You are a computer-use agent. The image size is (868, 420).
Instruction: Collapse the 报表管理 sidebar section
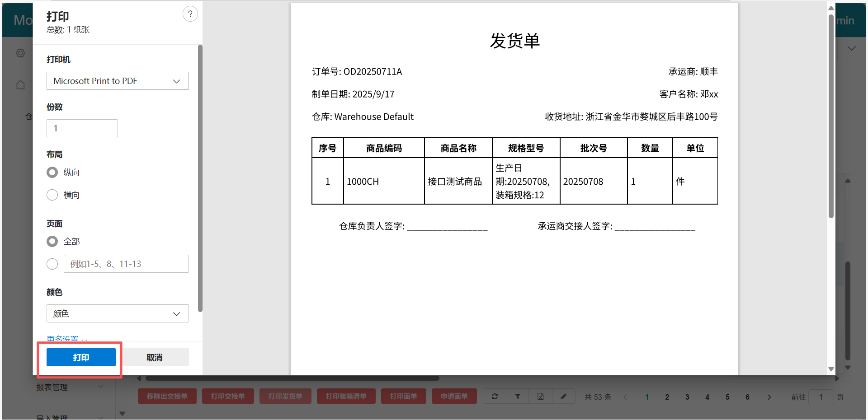click(100, 387)
